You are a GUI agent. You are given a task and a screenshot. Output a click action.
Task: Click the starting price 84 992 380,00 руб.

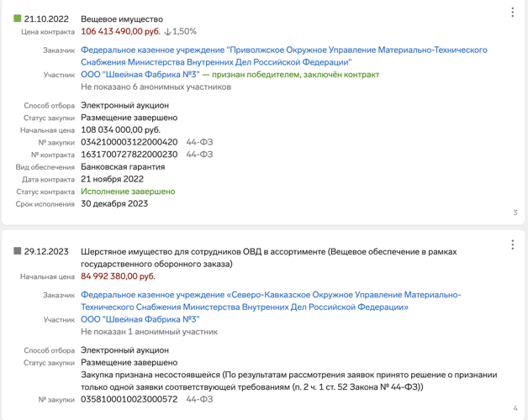coord(118,276)
